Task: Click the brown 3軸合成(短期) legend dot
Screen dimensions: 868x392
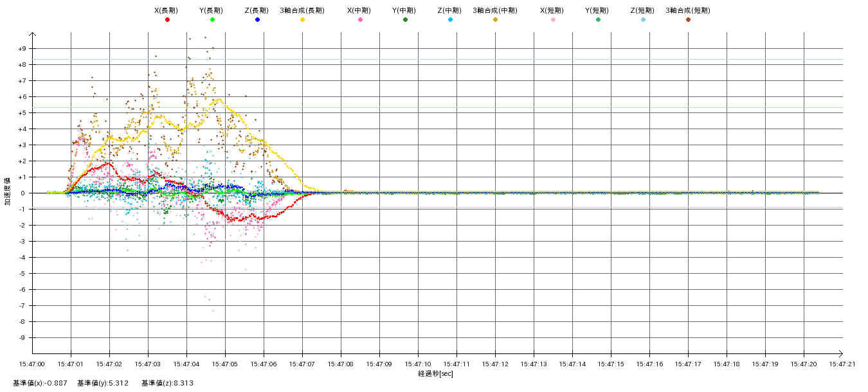Action: point(688,20)
